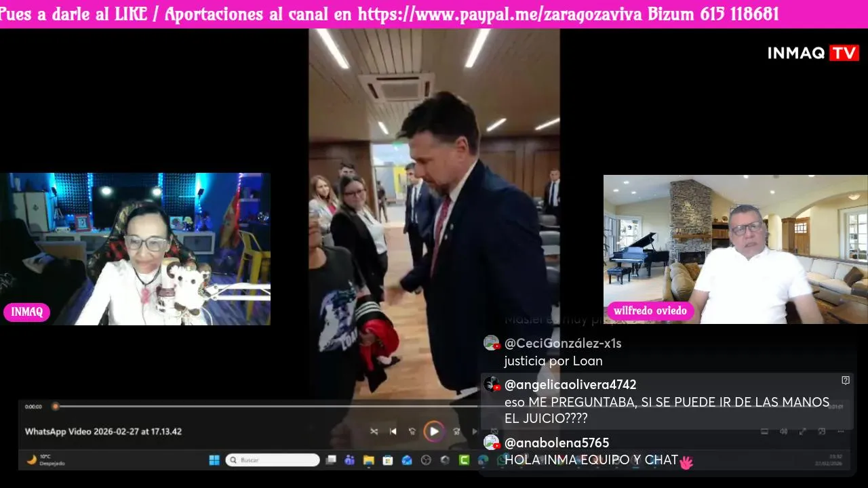Viewport: 868px width, 488px height.
Task: Select the INMAQ name label
Action: coord(26,312)
